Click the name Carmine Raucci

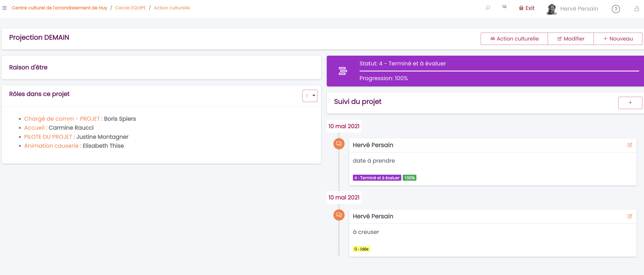coord(71,128)
